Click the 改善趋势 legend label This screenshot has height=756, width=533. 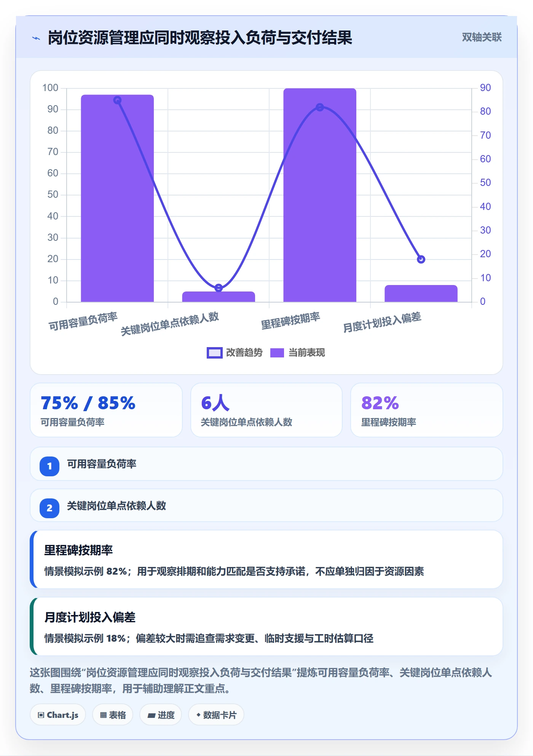244,353
